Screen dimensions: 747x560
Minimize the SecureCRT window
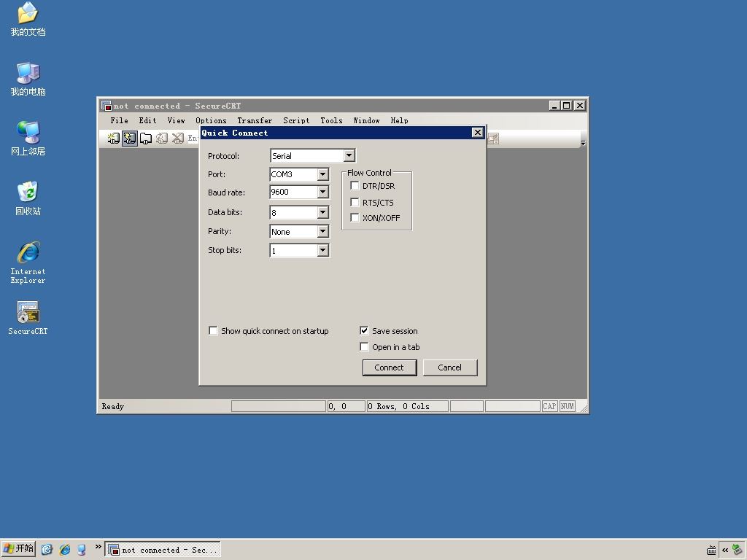tap(554, 105)
